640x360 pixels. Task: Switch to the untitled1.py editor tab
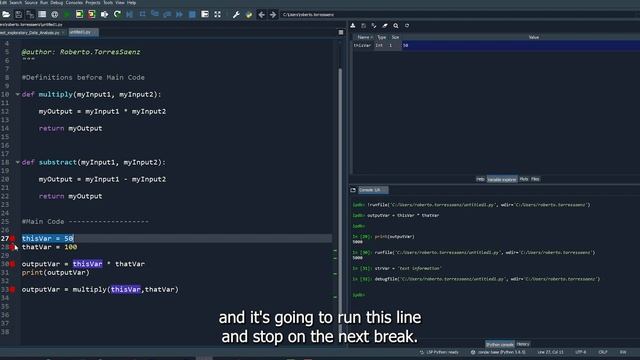click(83, 32)
